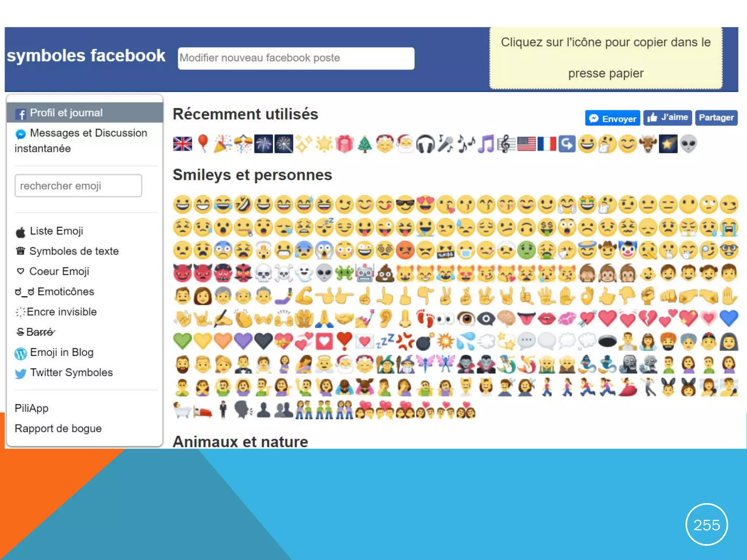Copy the French flag emoji
This screenshot has width=747, height=560.
click(546, 144)
